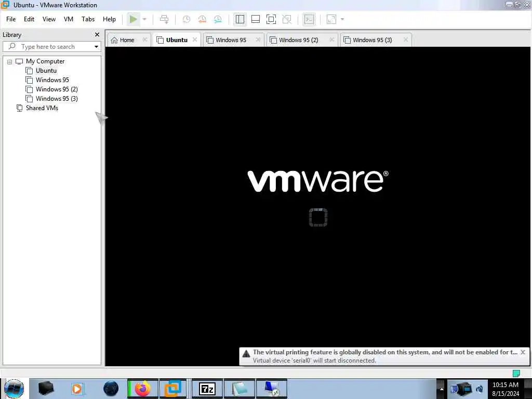Open 7-Zip from the taskbar
This screenshot has width=532, height=399.
click(207, 389)
